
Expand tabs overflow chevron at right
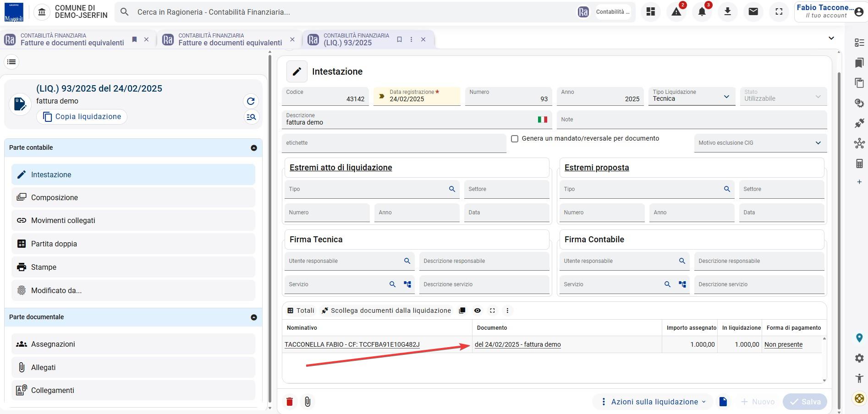(831, 38)
